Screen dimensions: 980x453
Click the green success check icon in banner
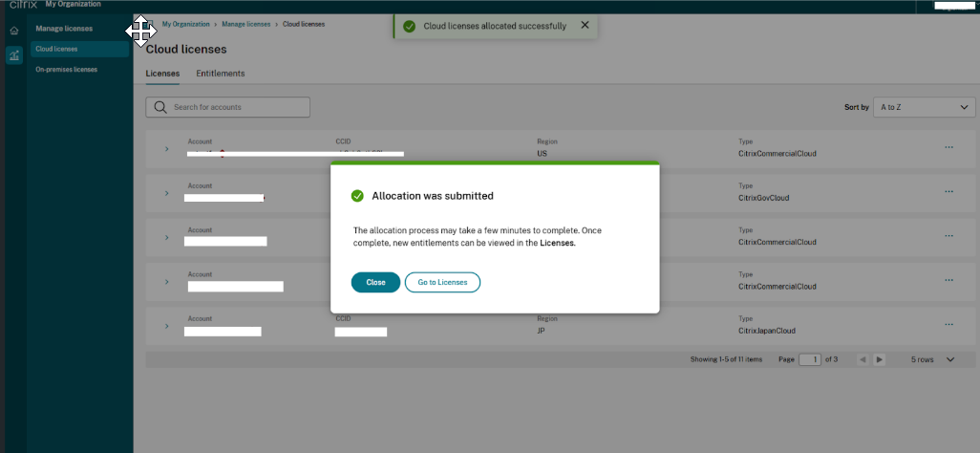click(x=410, y=26)
